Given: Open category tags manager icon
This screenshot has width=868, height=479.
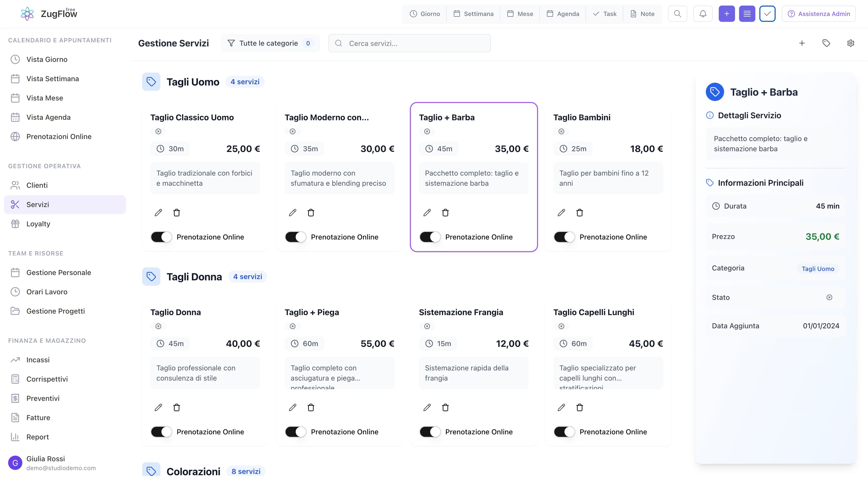Looking at the screenshot, I should tap(826, 43).
